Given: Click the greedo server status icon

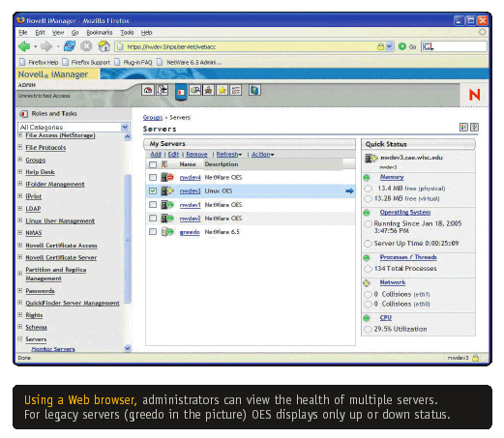Looking at the screenshot, I should (x=167, y=232).
